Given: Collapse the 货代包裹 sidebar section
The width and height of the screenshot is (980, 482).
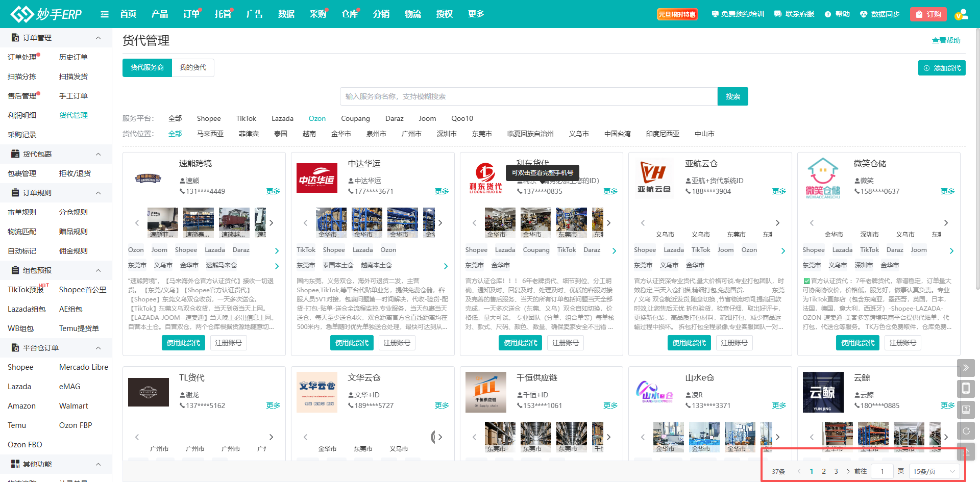Looking at the screenshot, I should pos(98,154).
